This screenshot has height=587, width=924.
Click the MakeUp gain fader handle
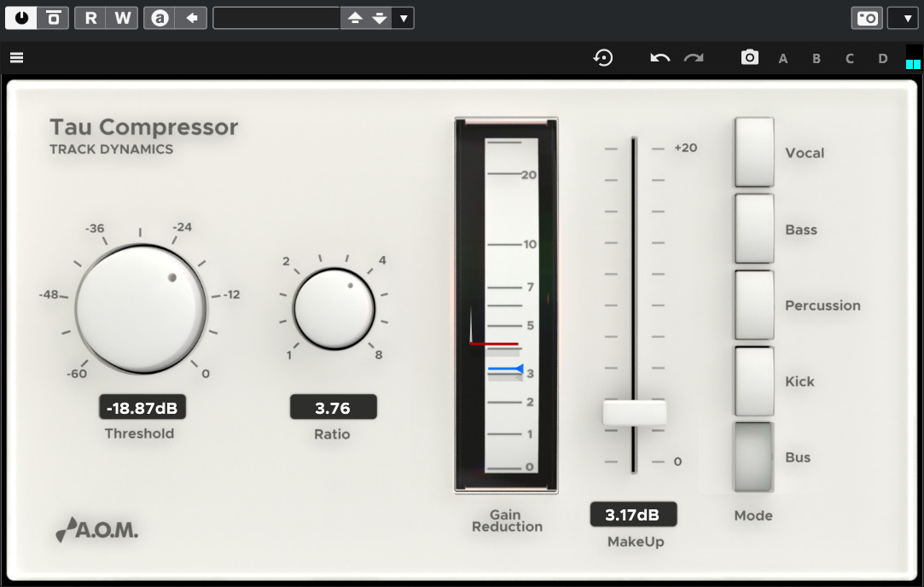(634, 413)
